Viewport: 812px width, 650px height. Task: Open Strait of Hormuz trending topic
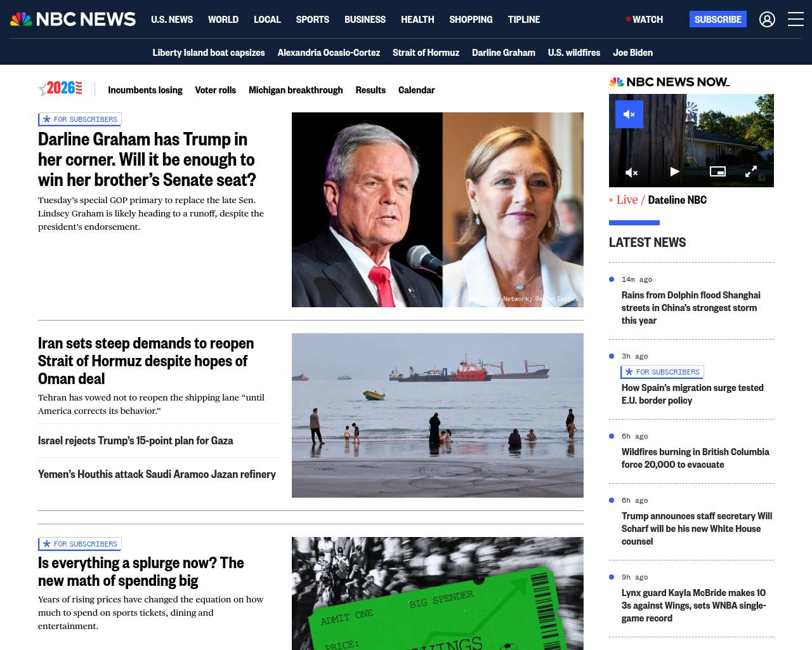click(426, 53)
